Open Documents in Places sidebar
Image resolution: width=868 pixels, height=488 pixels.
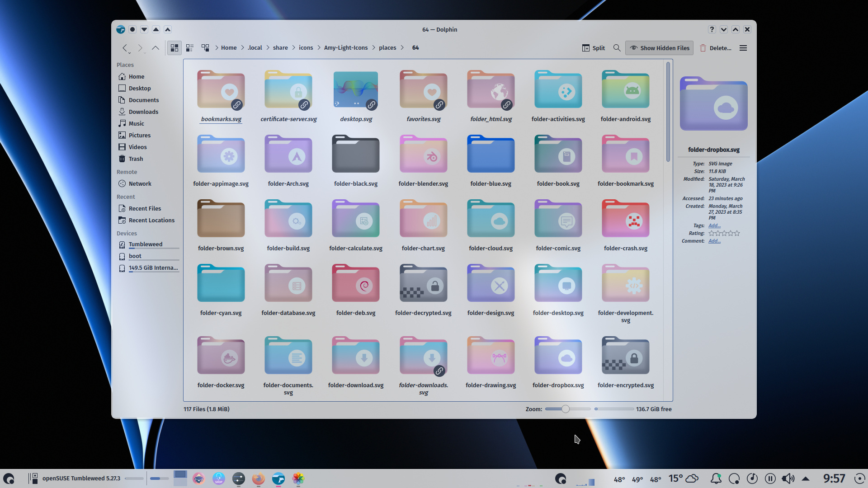pos(148,100)
